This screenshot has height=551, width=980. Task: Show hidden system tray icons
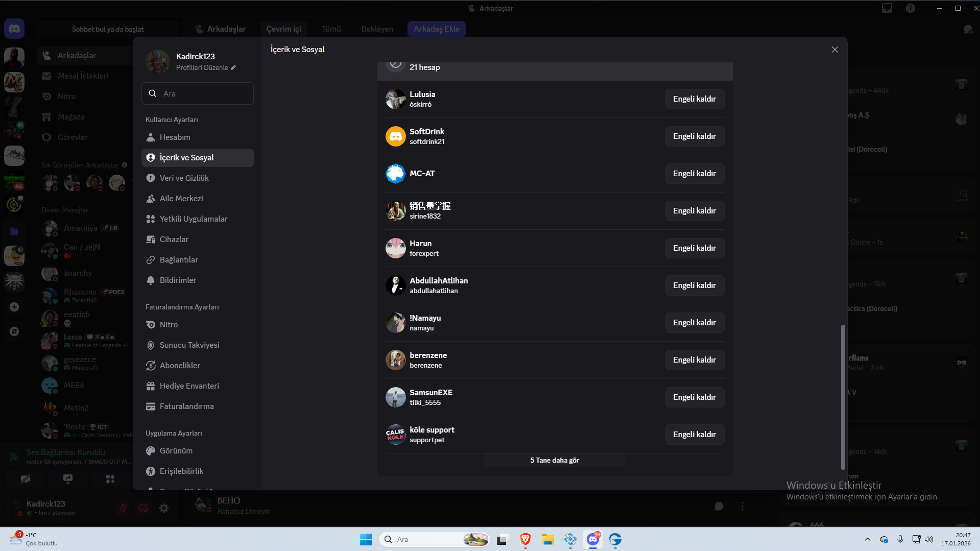(867, 539)
